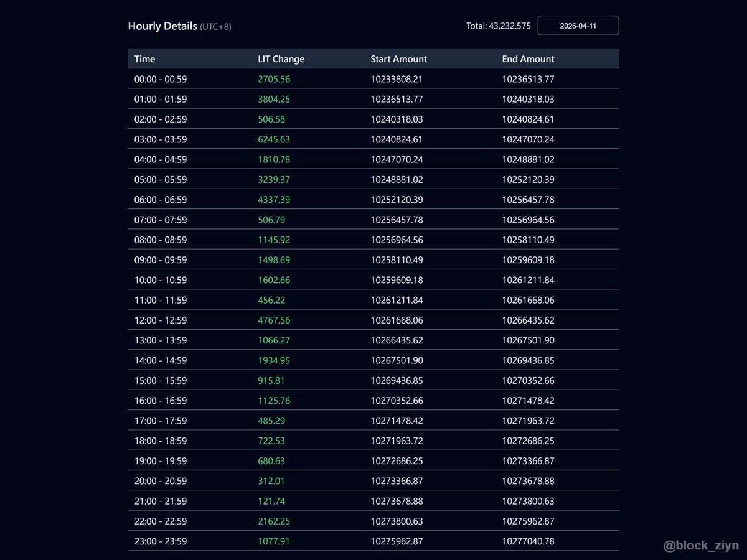The height and width of the screenshot is (560, 747).
Task: Click LIT change value 1602.66
Action: (274, 280)
